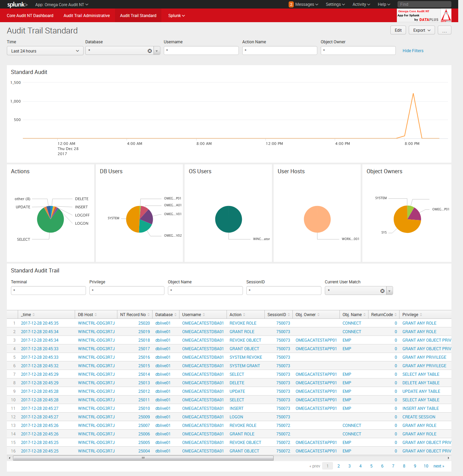The width and height of the screenshot is (463, 476).
Task: Clear the Database filter with the x icon
Action: (149, 50)
